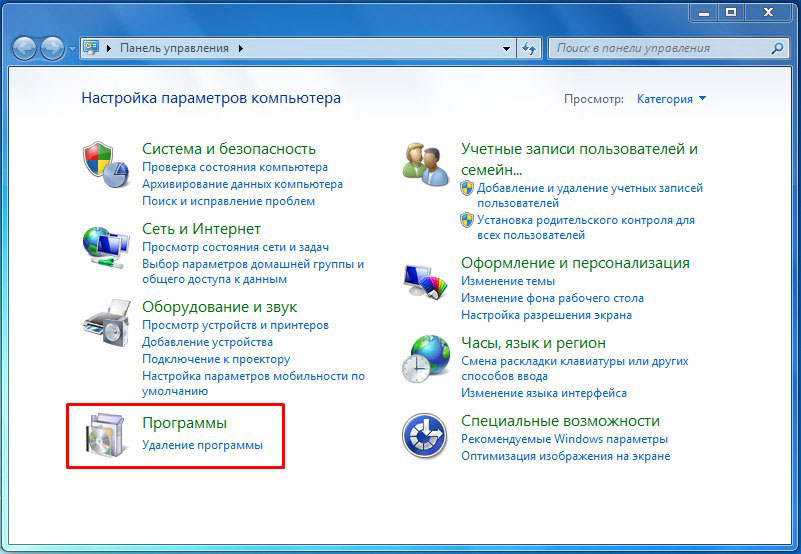Click the refresh button beside address bar
The height and width of the screenshot is (554, 801).
coord(529,49)
